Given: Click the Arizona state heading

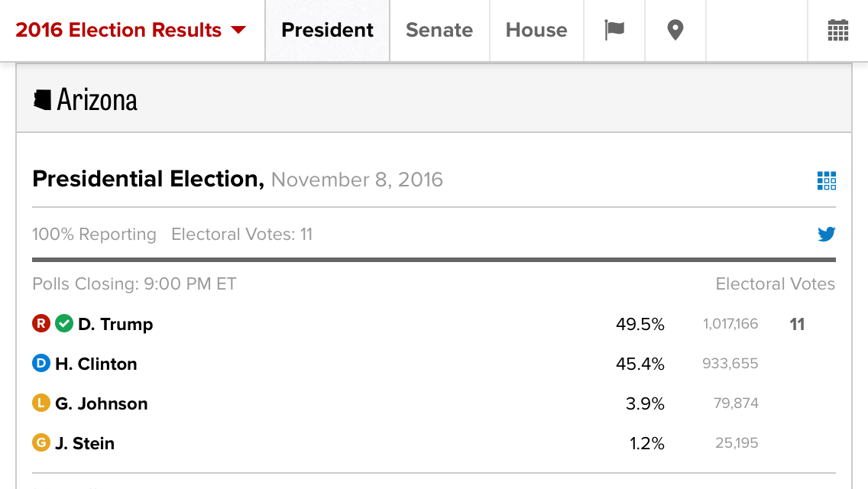Looking at the screenshot, I should coord(97,99).
